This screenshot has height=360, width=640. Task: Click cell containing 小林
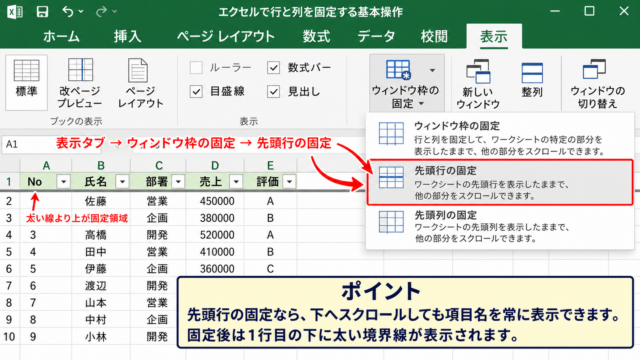point(101,337)
